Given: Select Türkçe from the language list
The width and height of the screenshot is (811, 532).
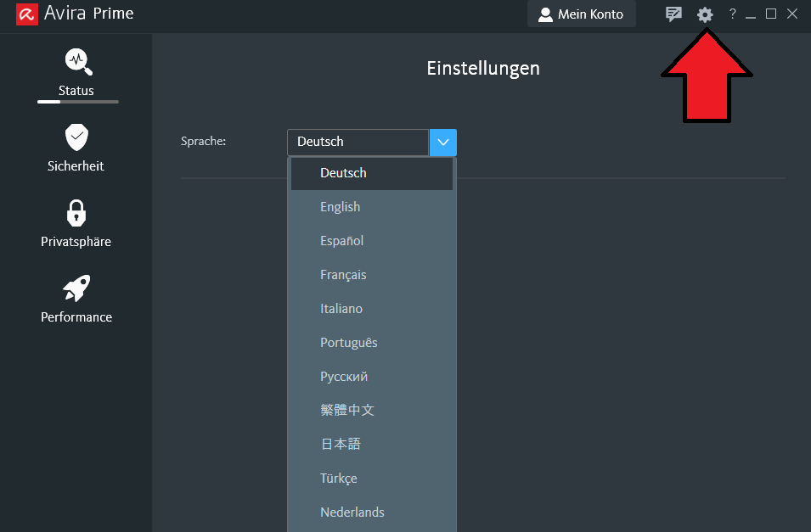Looking at the screenshot, I should [x=372, y=479].
